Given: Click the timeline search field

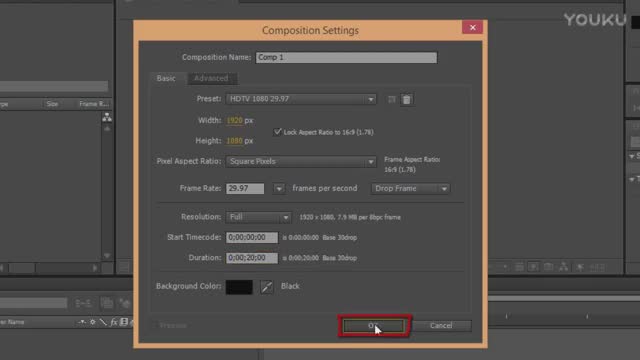Looking at the screenshot, I should [x=33, y=303].
